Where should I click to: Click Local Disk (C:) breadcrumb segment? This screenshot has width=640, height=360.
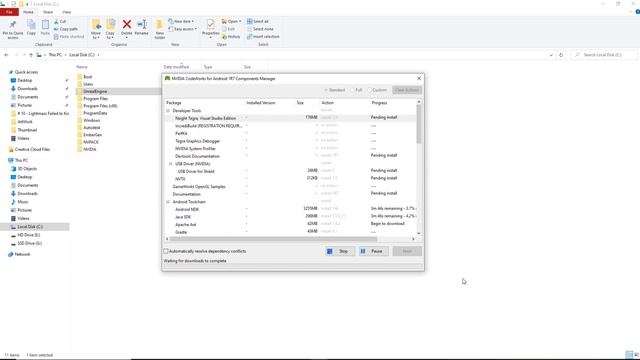click(82, 55)
